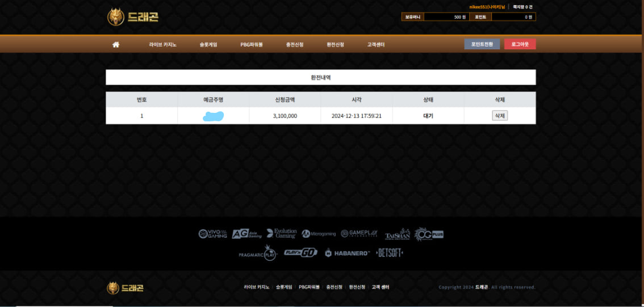Open the Evolution Gaming provider logo

282,234
